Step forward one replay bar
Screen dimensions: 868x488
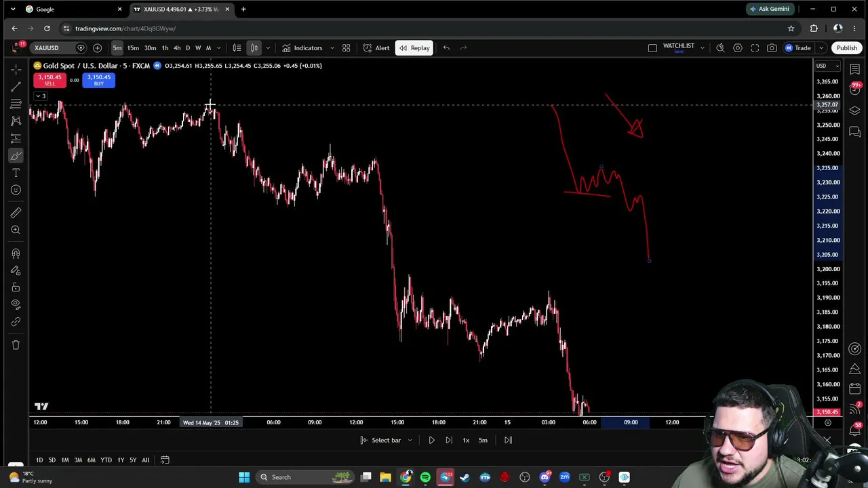point(448,441)
